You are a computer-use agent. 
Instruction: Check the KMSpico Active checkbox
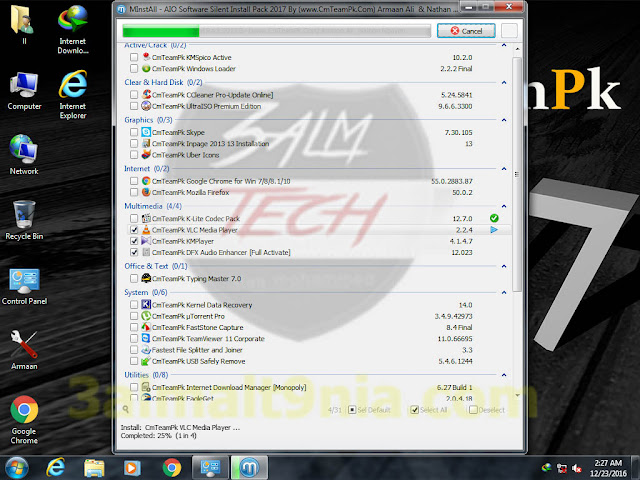pyautogui.click(x=134, y=57)
